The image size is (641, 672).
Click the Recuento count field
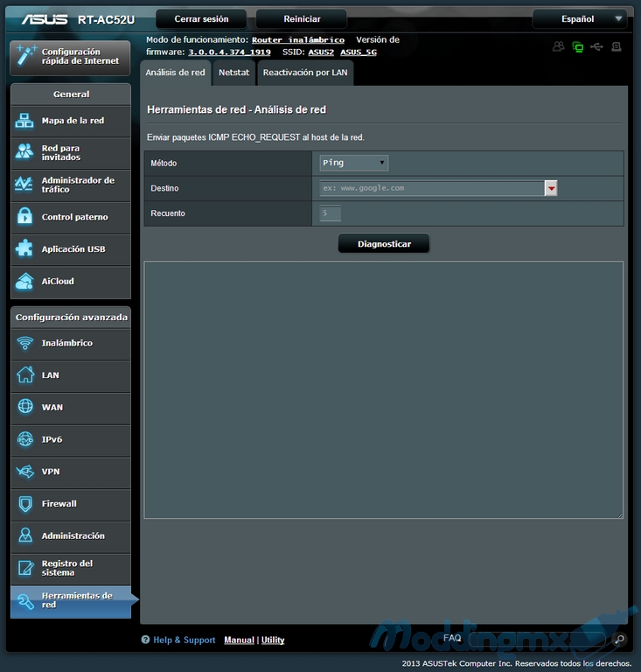(x=331, y=213)
